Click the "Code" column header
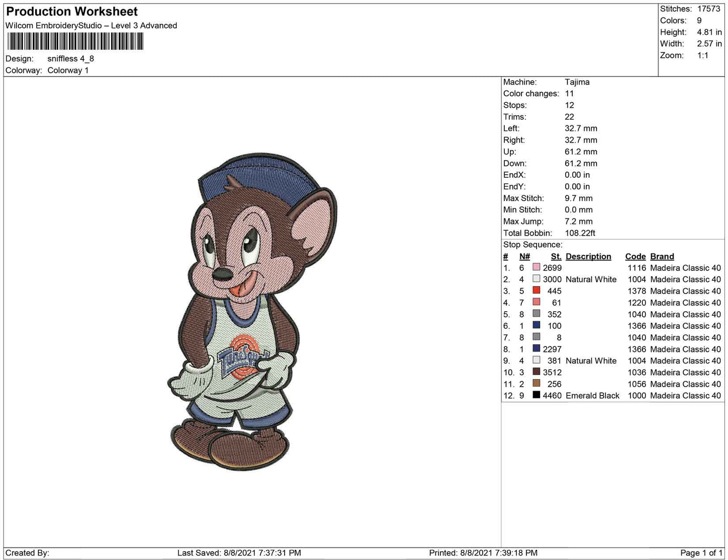Screen dimensions: 728x560 point(635,256)
